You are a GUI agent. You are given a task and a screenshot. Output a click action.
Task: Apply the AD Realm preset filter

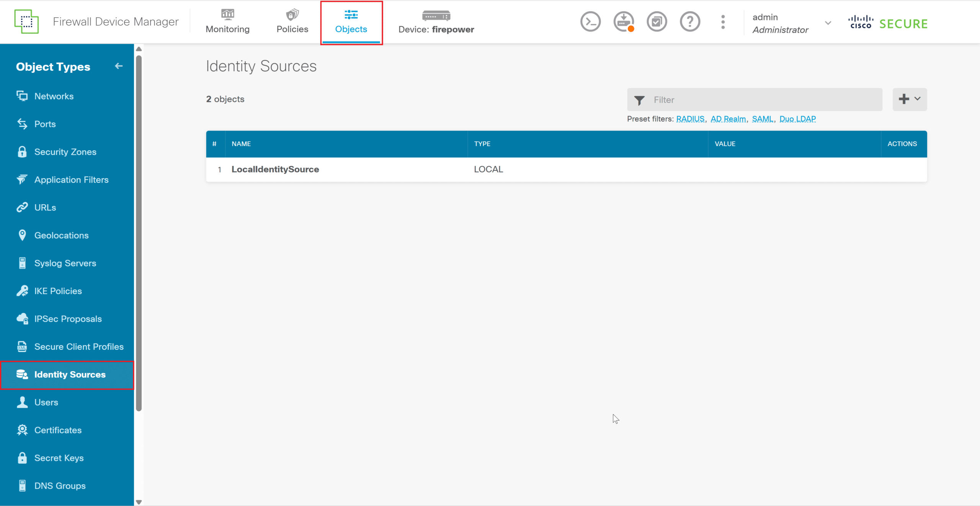click(x=728, y=119)
